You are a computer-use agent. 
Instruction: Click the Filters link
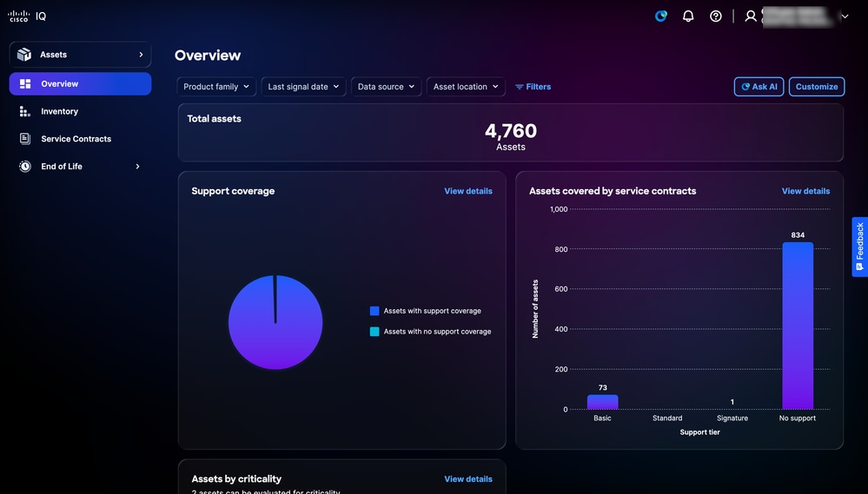(533, 86)
